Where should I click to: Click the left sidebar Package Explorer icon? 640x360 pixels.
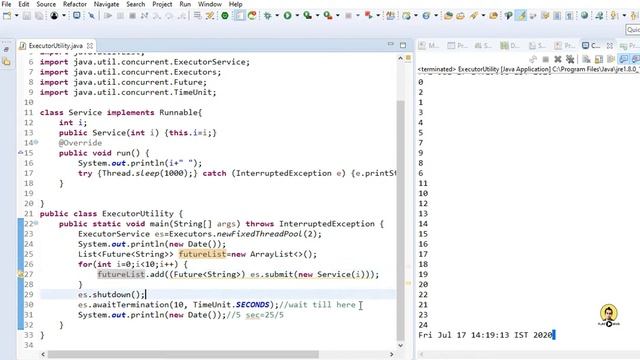(x=6, y=62)
